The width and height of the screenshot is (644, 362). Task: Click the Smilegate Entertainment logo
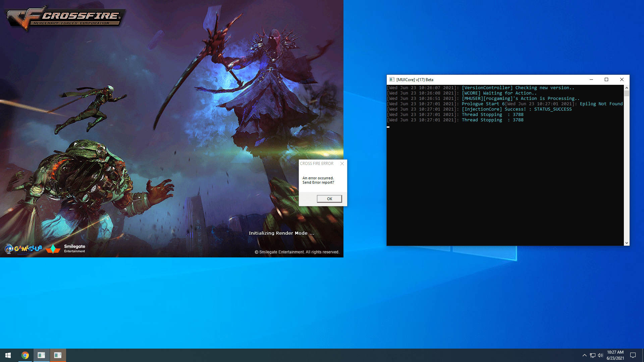(x=66, y=249)
